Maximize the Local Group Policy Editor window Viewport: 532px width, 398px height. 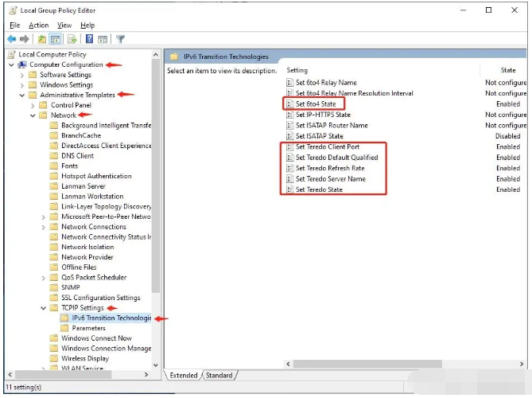tap(488, 10)
